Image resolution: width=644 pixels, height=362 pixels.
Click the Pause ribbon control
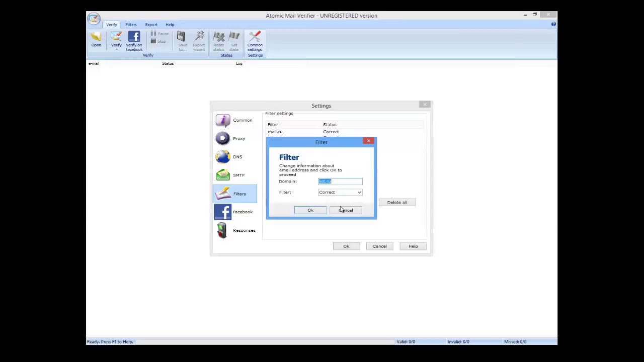159,34
